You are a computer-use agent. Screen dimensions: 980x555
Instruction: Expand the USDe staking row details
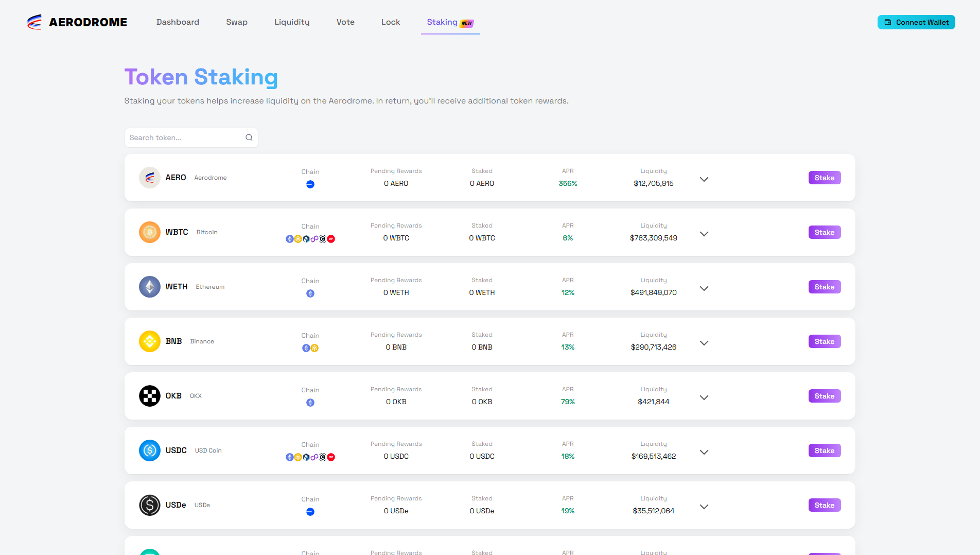704,507
